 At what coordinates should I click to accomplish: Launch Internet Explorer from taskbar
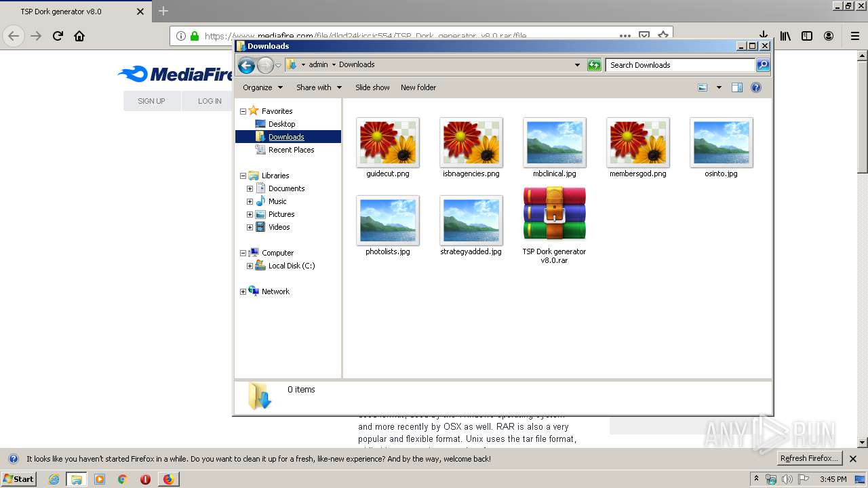(x=54, y=479)
